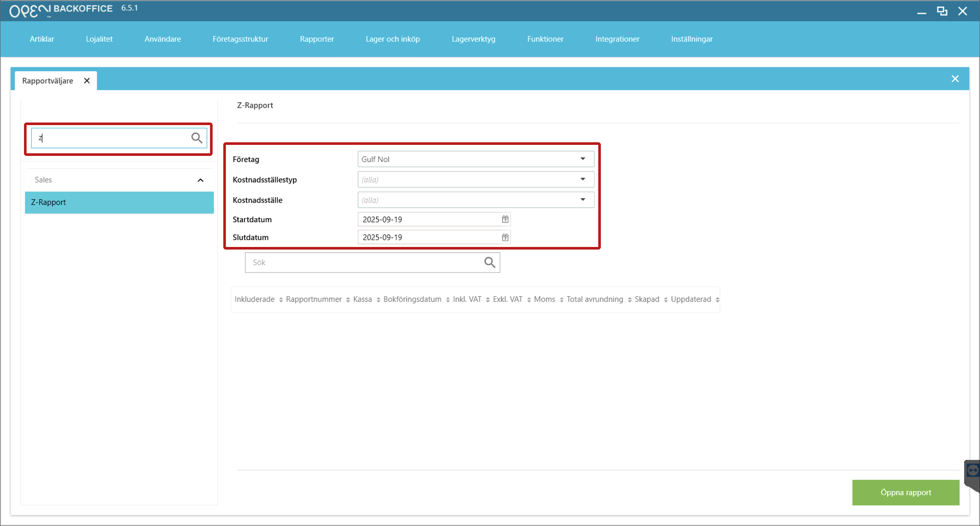Image resolution: width=980 pixels, height=526 pixels.
Task: Sort table by Inkluderade column
Action: [x=254, y=299]
